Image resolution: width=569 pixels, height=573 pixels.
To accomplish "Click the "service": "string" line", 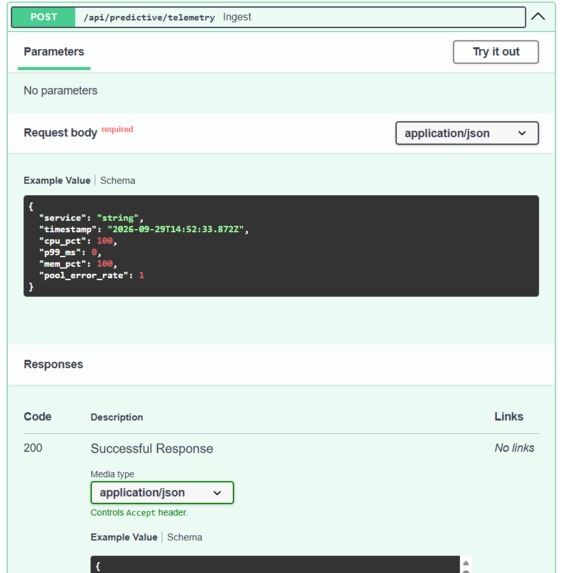I will tap(91, 218).
